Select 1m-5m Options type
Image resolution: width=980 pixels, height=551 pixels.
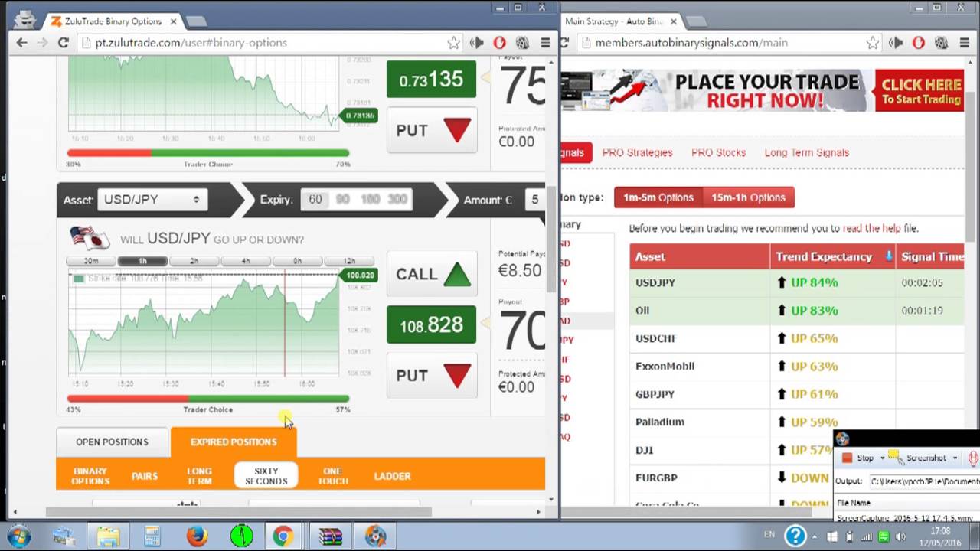click(x=658, y=197)
